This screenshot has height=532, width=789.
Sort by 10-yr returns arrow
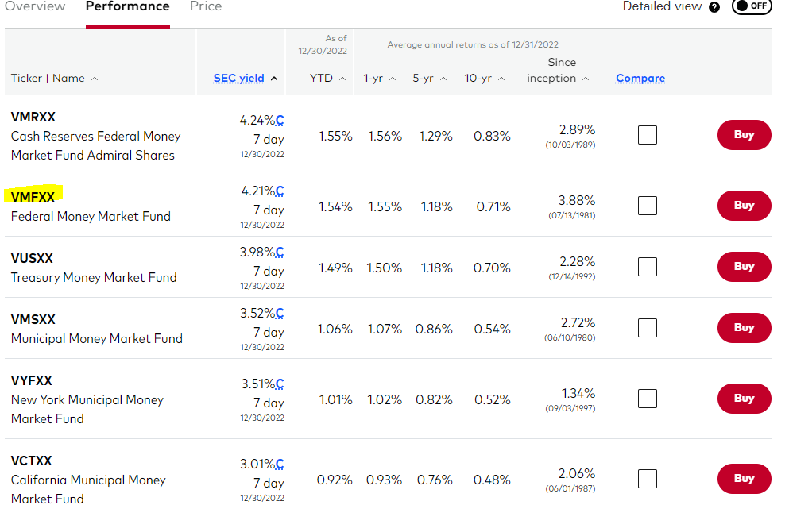501,79
